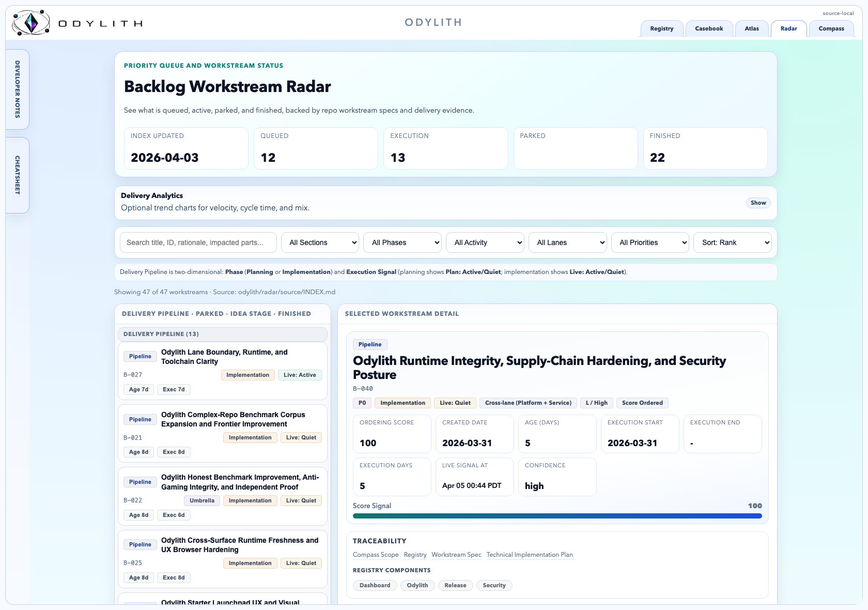Screen dimensions: 868x610
Task: Focus the workstream search field
Action: click(198, 242)
